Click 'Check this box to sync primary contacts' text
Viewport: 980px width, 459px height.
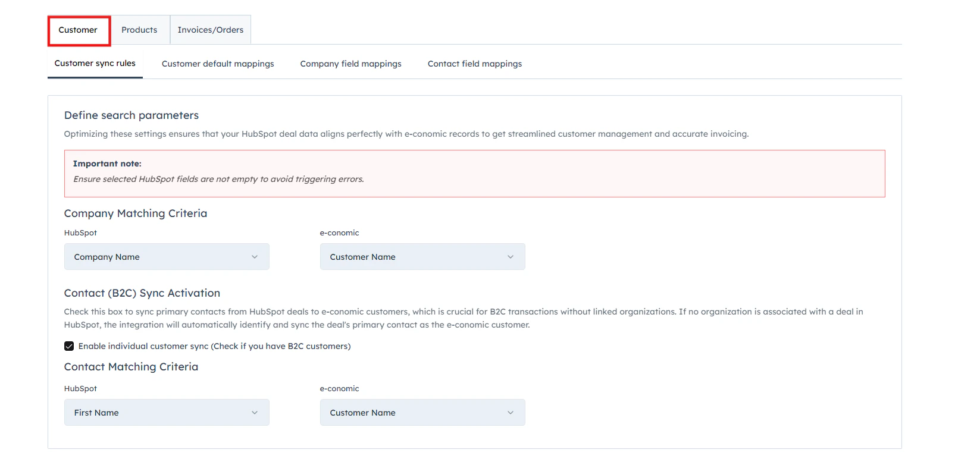point(464,318)
